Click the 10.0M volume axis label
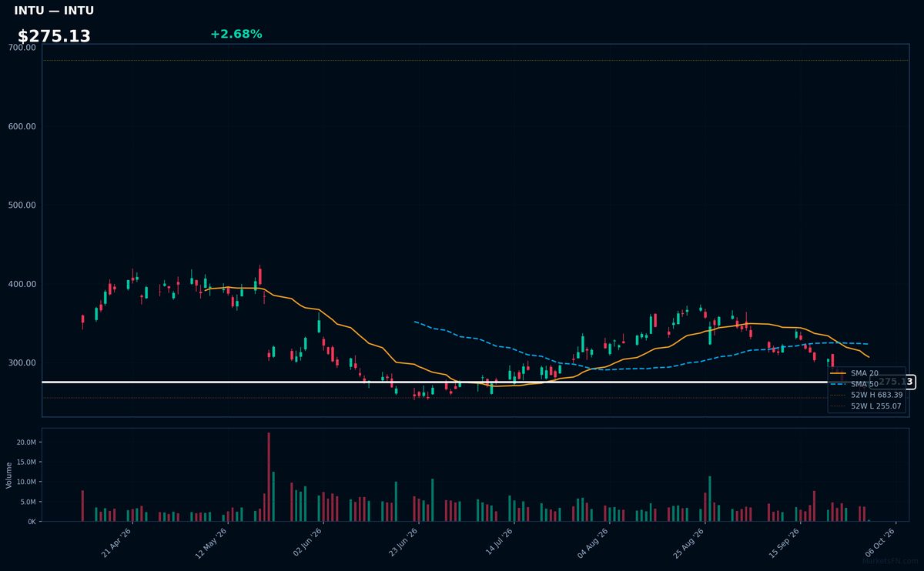 point(26,483)
